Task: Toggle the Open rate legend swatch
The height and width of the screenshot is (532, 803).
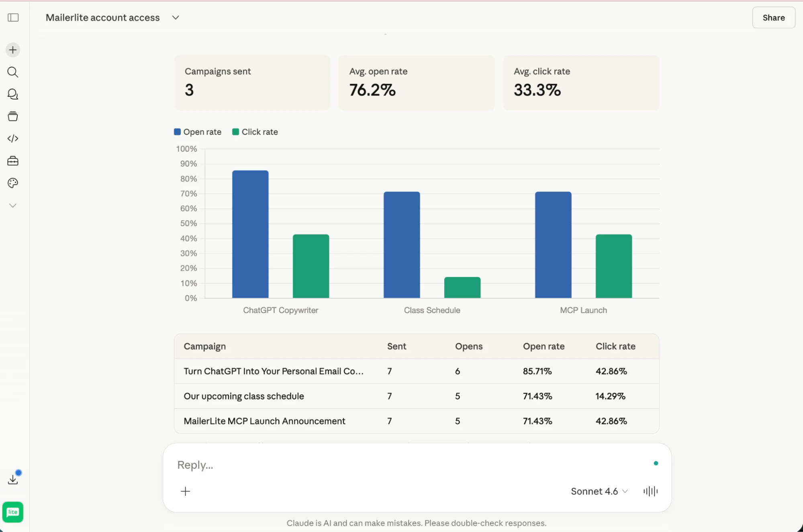Action: (x=177, y=132)
